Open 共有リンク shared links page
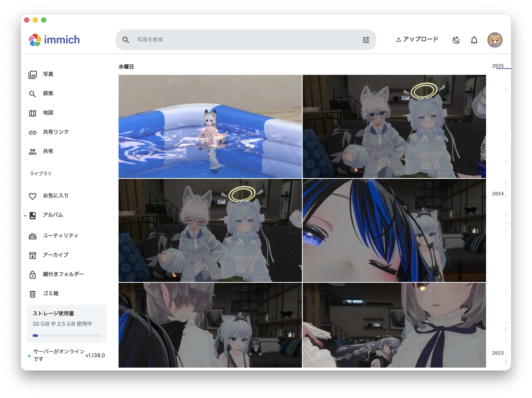Image resolution: width=532 pixels, height=398 pixels. tap(56, 132)
